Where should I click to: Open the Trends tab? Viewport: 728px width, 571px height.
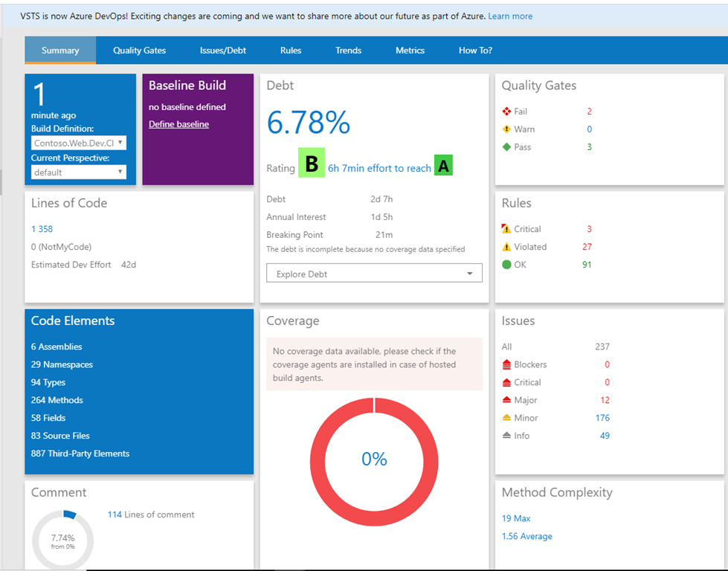click(x=348, y=51)
